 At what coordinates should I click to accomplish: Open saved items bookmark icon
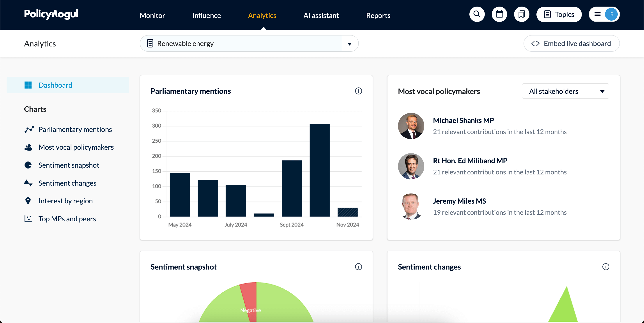[522, 14]
